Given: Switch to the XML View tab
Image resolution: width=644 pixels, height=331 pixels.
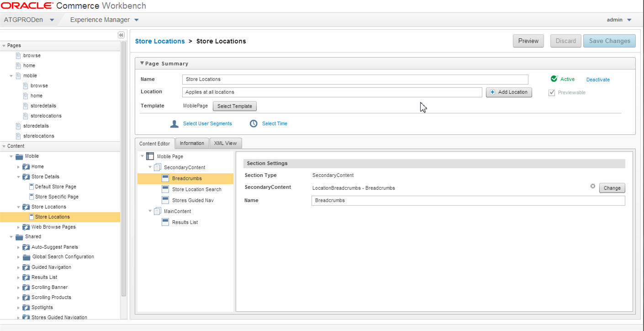Looking at the screenshot, I should pos(226,143).
